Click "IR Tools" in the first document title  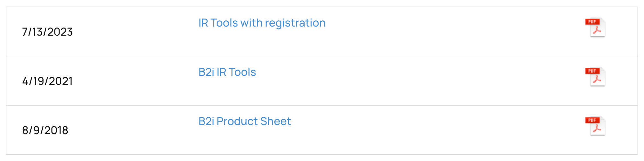pyautogui.click(x=218, y=23)
